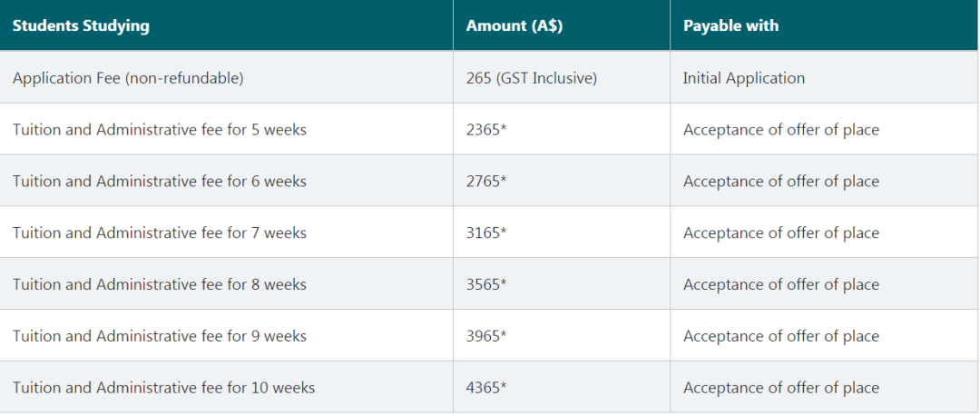Click the fee for 7 weeks row
Viewport: 980px width, 416px height.
[x=490, y=233]
